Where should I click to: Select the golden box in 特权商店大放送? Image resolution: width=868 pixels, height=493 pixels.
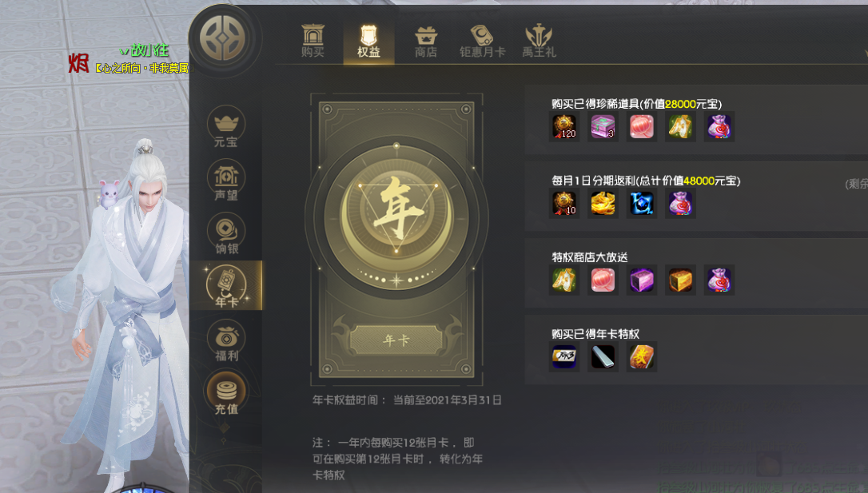tap(680, 280)
